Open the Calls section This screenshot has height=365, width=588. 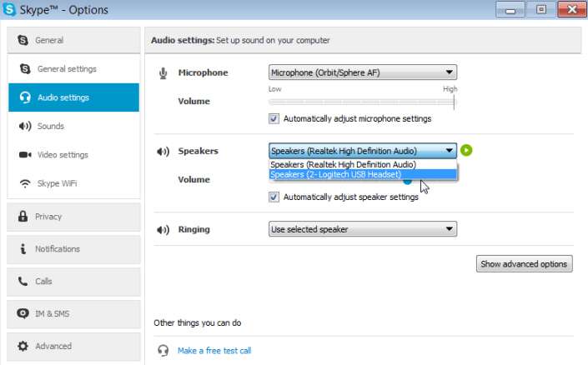[73, 282]
